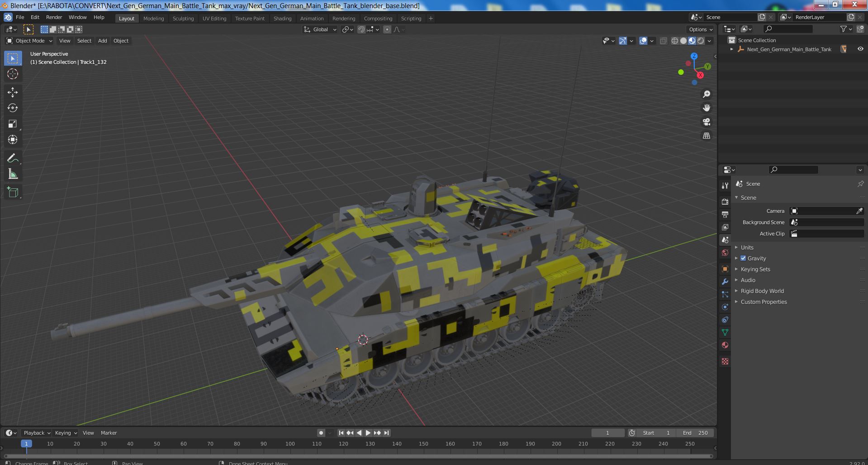Image resolution: width=868 pixels, height=465 pixels.
Task: Select the Rotate tool
Action: tap(13, 108)
